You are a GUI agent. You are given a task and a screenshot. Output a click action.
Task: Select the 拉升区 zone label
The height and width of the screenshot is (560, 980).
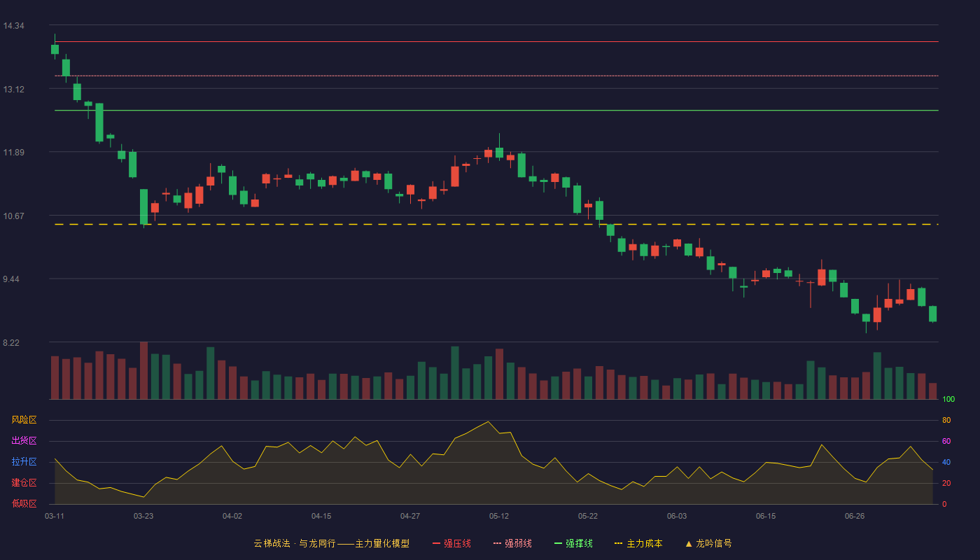[x=24, y=462]
